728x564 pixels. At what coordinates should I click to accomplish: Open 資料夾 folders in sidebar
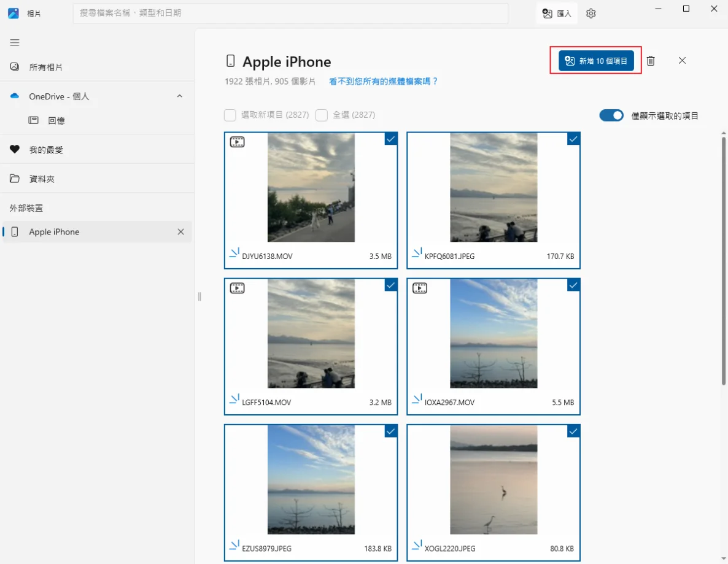coord(42,179)
